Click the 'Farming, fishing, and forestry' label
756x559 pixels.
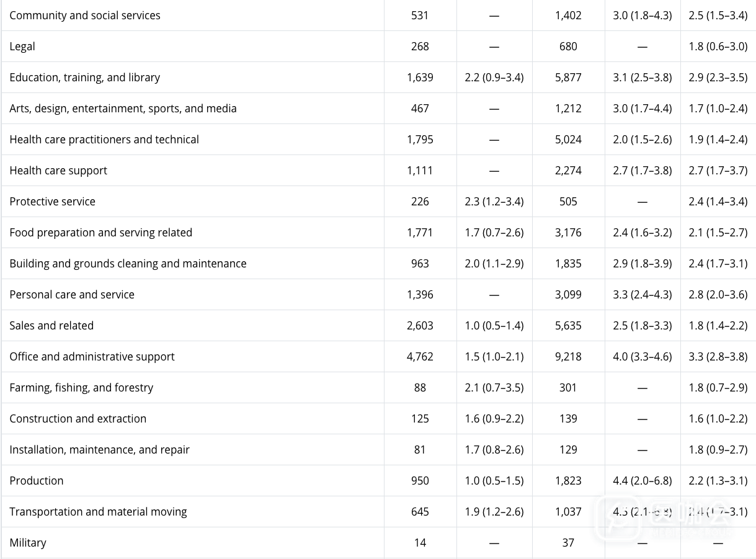pos(81,388)
